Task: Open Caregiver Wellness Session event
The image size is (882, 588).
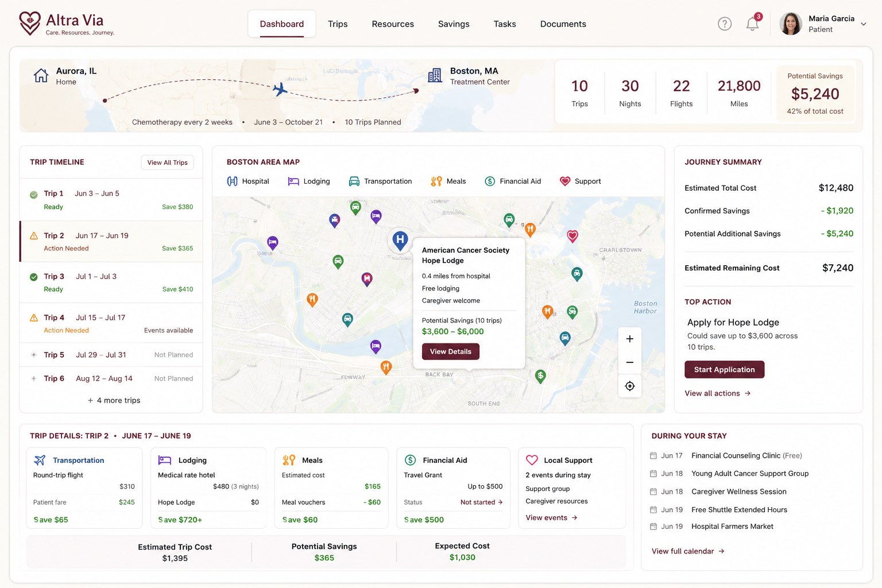Action: click(739, 492)
